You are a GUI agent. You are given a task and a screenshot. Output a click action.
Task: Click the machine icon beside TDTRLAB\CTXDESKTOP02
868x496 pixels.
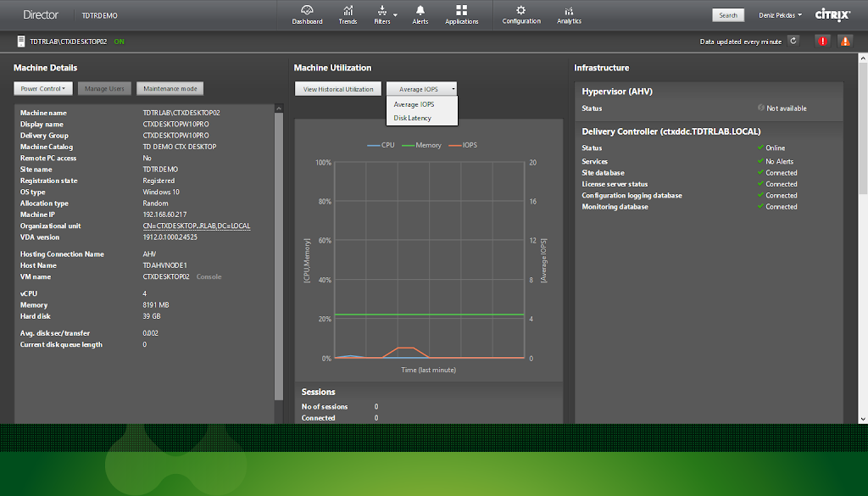coord(21,42)
